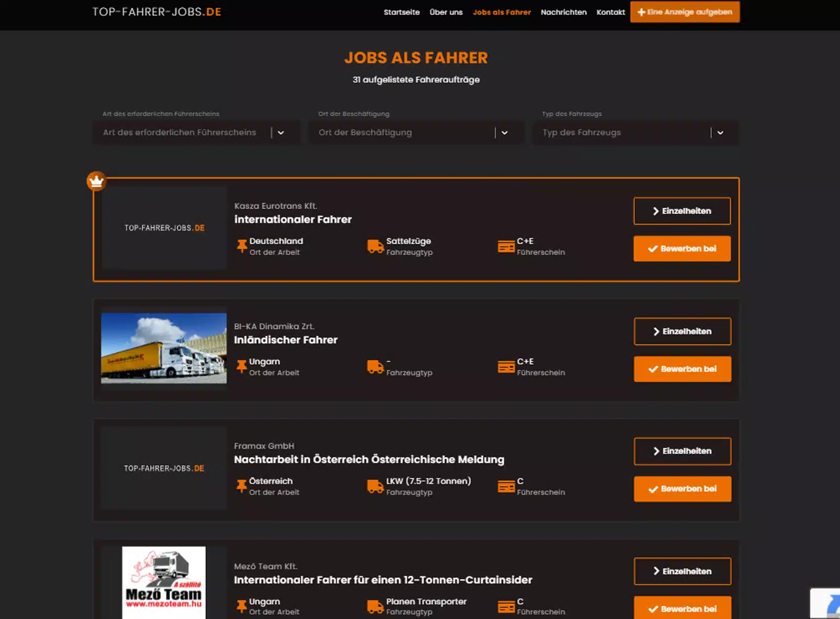Screen dimensions: 840x619
Task: Click Bewerben bei for Inländischer Fahrer job
Action: [x=682, y=369]
